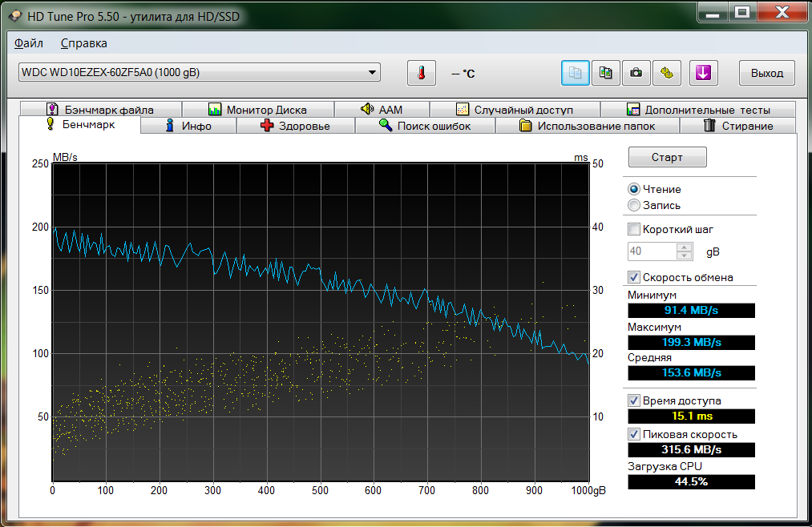
Task: Open the options wrench icon
Action: click(666, 73)
